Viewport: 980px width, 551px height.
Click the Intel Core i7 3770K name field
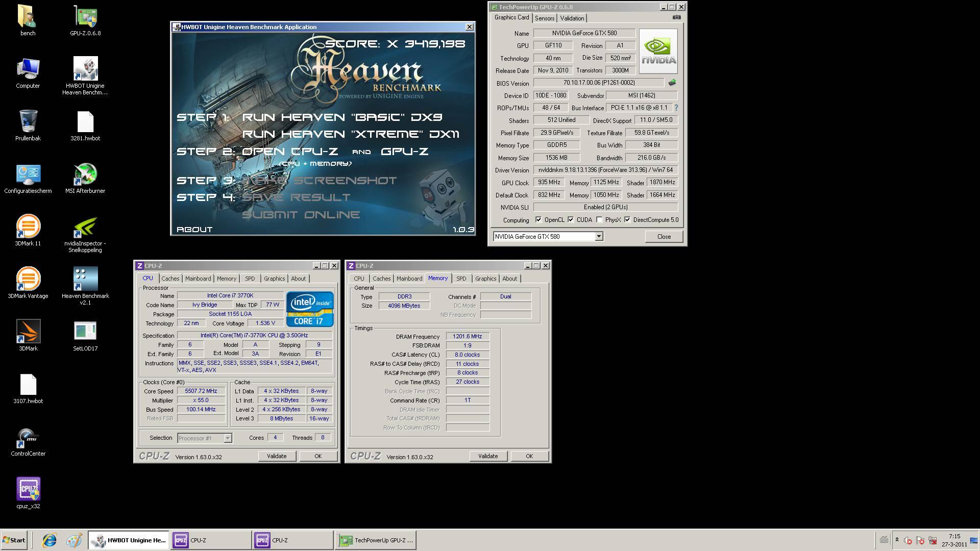click(x=230, y=296)
